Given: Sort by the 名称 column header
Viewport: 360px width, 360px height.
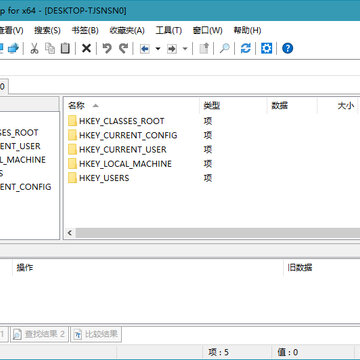Looking at the screenshot, I should click(132, 106).
